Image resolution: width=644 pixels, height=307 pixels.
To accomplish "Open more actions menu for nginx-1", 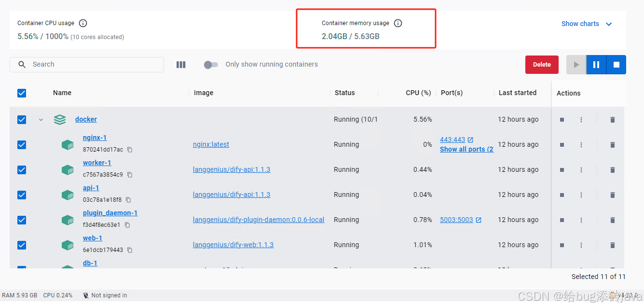I will [x=581, y=145].
